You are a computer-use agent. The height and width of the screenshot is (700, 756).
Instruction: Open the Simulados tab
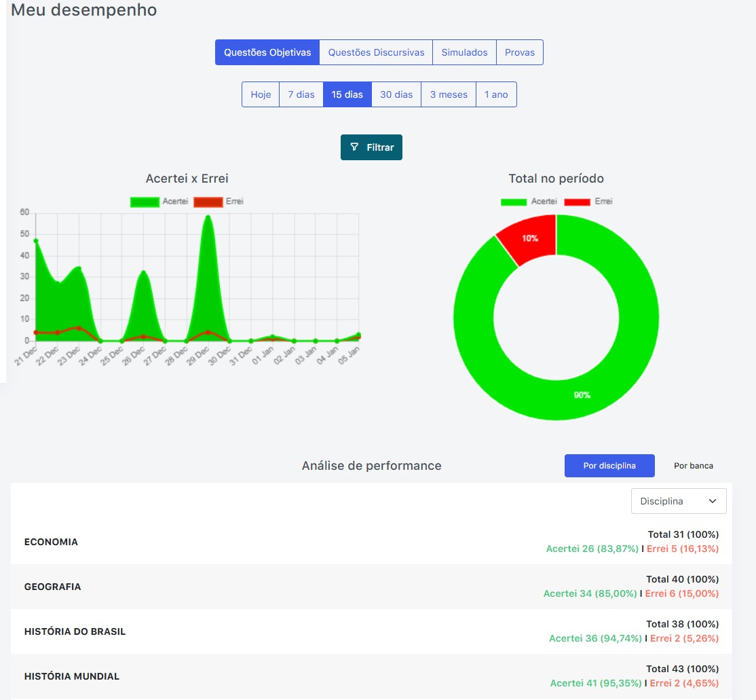[x=464, y=52]
